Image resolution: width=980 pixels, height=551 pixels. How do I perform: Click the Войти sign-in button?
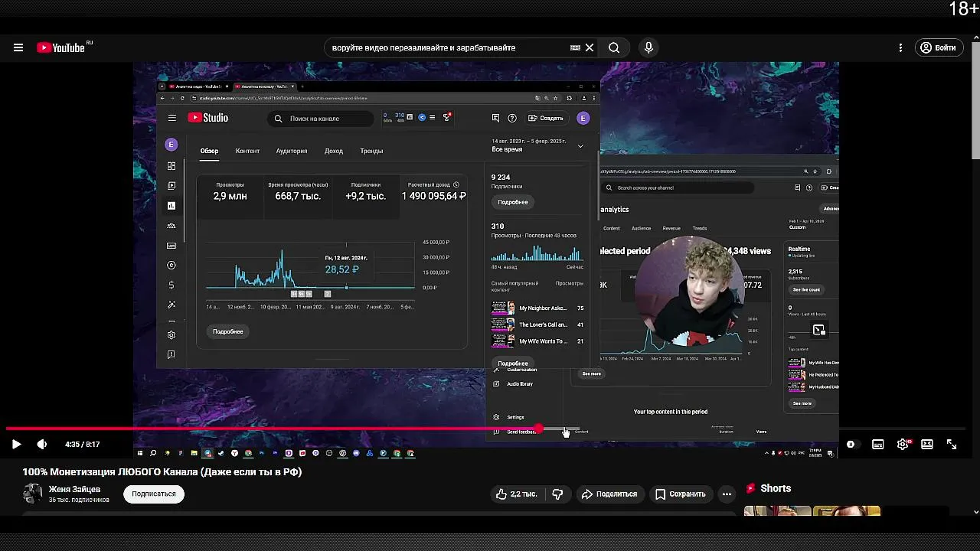[x=938, y=47]
